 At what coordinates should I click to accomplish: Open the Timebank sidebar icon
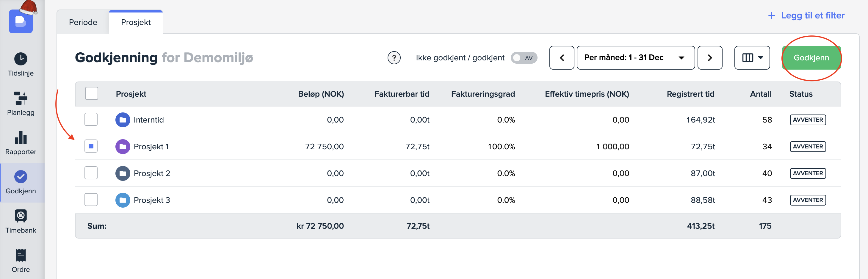point(21,216)
